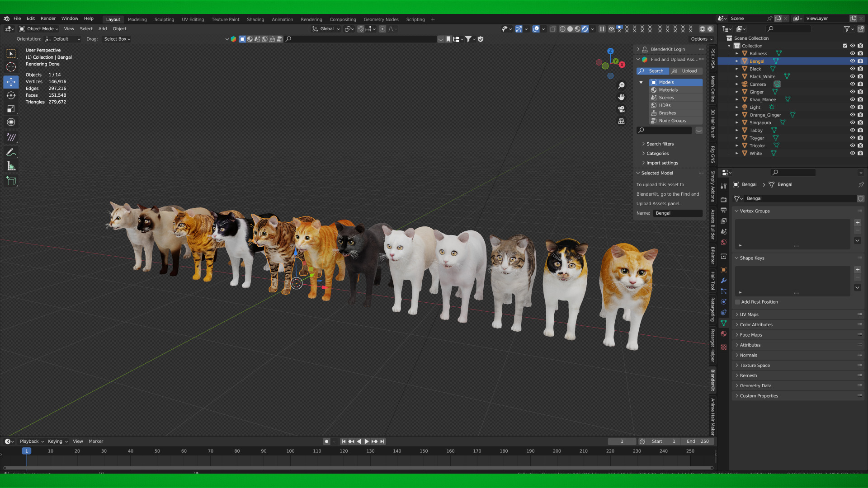868x488 pixels.
Task: Open Drag Select Box dropdown
Action: point(117,39)
